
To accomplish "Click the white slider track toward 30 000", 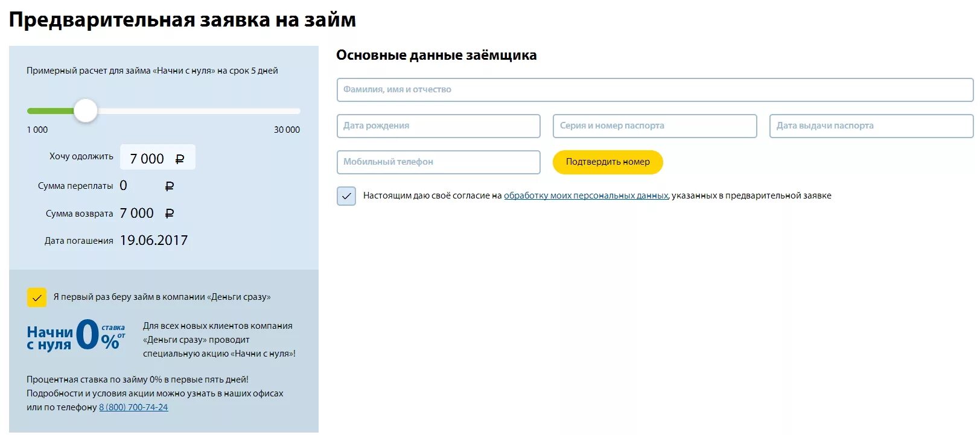I will pyautogui.click(x=199, y=111).
